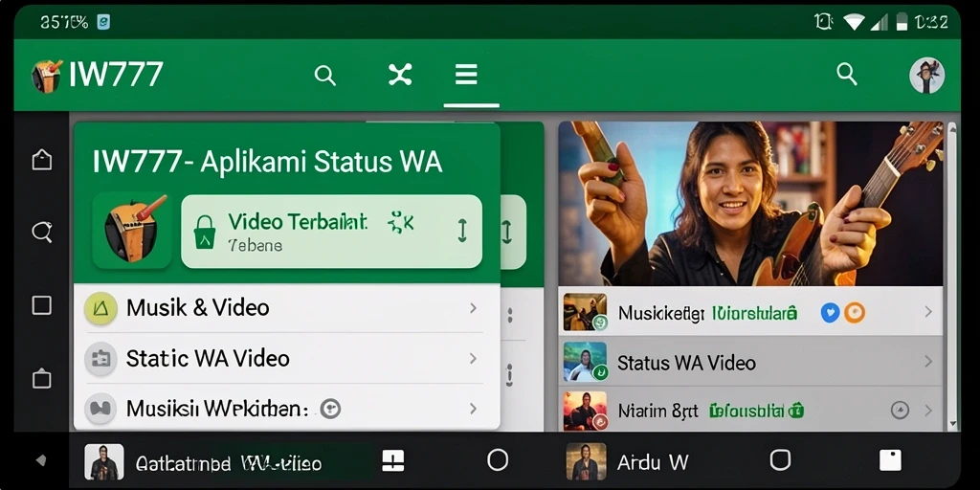Click blue heart badge in Musickefigt row

[830, 312]
